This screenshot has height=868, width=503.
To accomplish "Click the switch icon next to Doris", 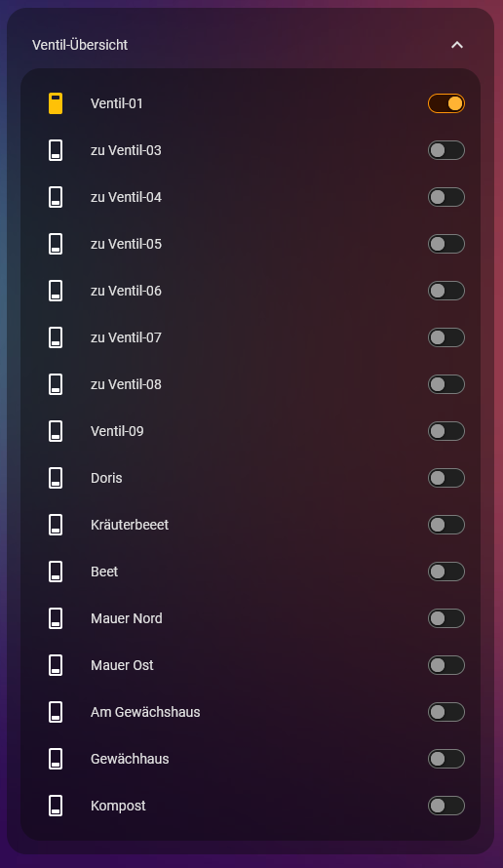I will tap(56, 478).
